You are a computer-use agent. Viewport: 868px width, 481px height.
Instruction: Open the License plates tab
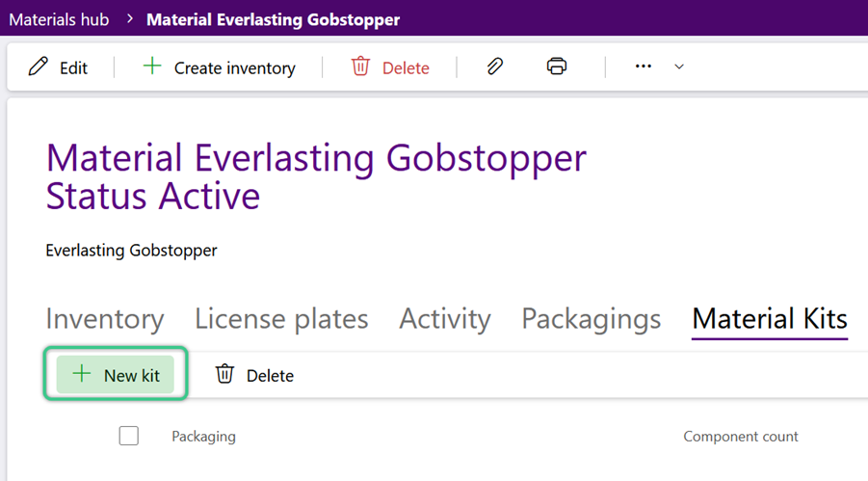[281, 319]
